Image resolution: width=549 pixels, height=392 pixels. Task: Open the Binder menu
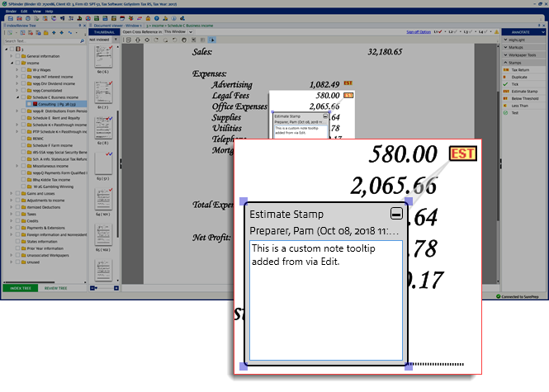coord(11,12)
